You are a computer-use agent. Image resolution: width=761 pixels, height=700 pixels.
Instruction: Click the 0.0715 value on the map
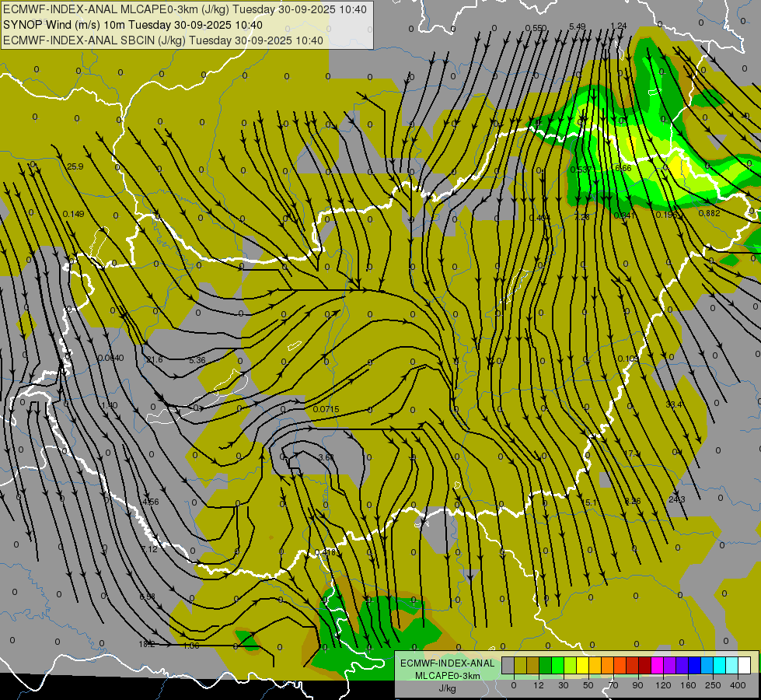coord(326,410)
